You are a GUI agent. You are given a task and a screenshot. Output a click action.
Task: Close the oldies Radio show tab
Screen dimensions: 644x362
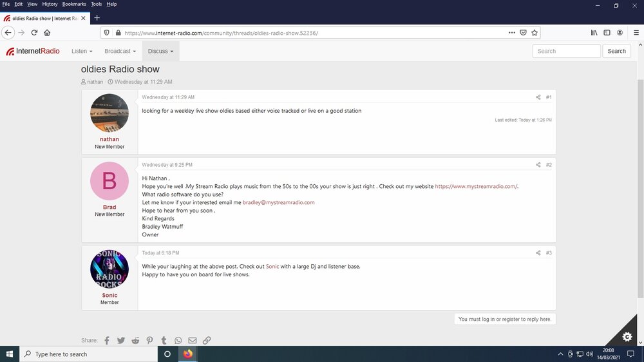pyautogui.click(x=83, y=18)
